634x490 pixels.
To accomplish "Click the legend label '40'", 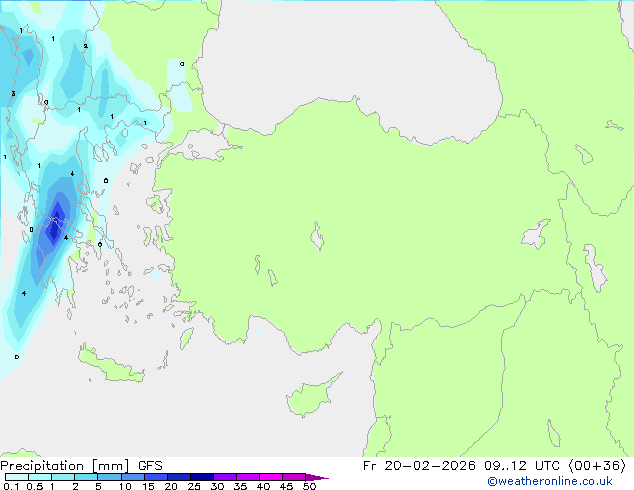I will click(263, 486).
